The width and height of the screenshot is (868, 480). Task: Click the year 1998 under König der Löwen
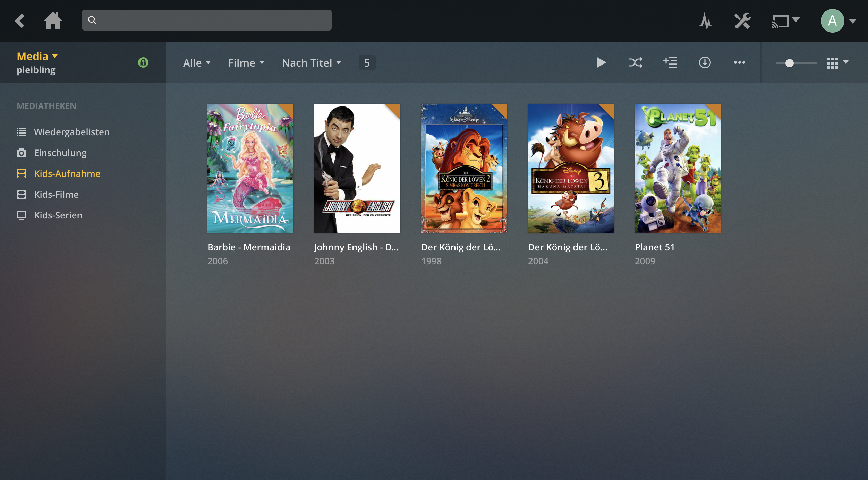click(431, 261)
